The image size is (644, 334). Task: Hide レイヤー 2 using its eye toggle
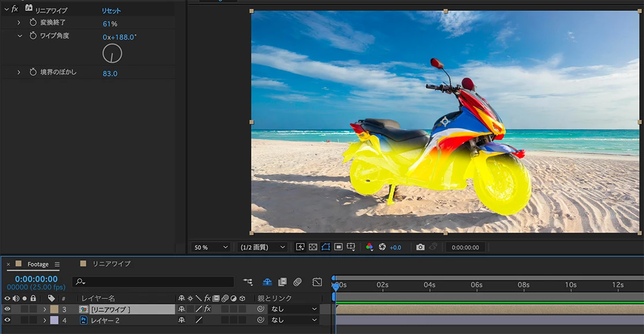8,320
